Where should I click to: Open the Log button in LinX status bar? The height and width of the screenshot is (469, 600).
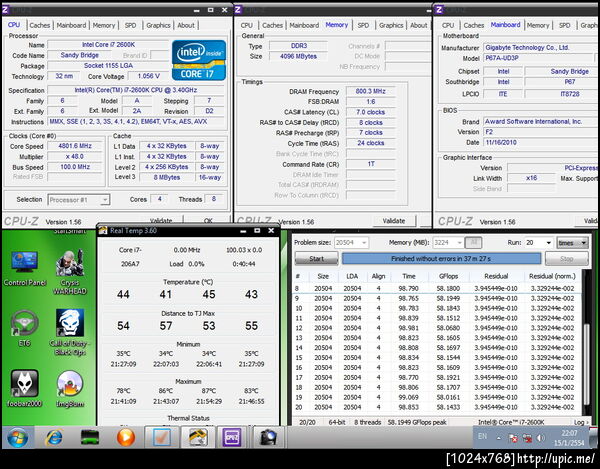click(581, 422)
